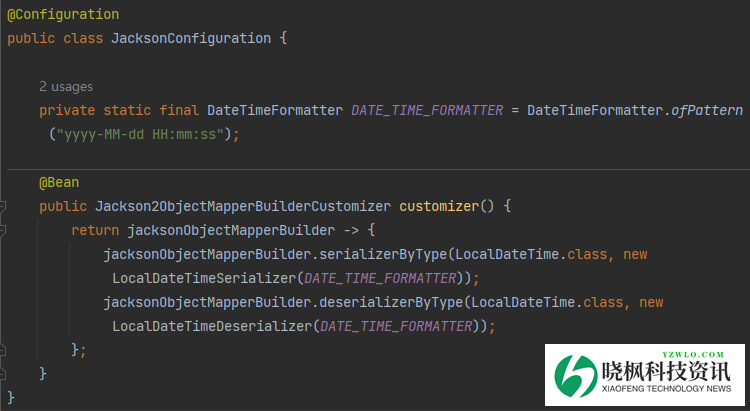
Task: Collapse the lambda fold marker on return line
Action: click(3, 231)
